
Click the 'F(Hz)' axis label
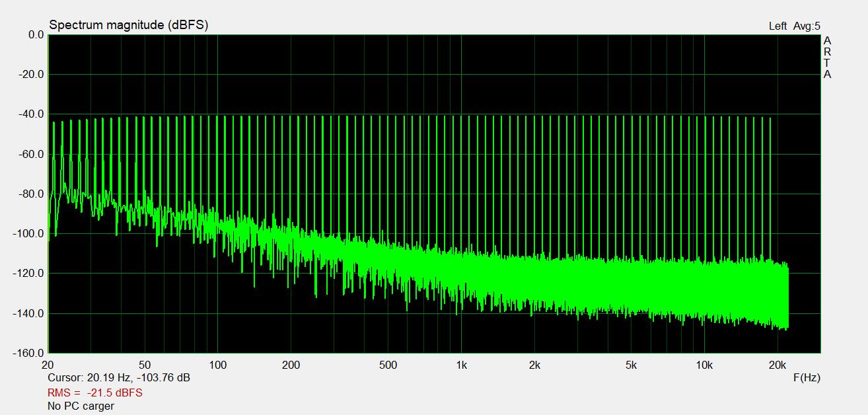coord(807,378)
